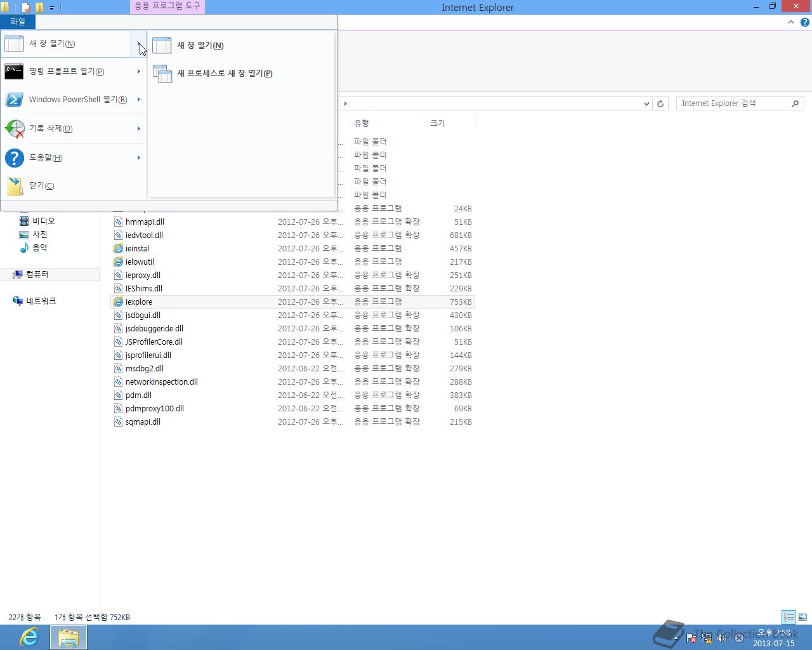This screenshot has width=812, height=650.
Task: Click the quick access Properties icon
Action: tap(26, 8)
